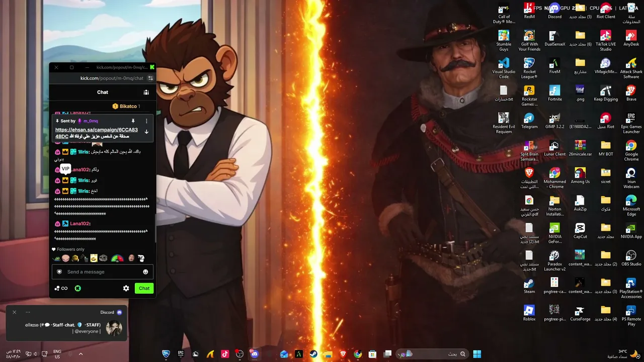Screen dimensions: 644x362
Task: Open the emoji picker in message box
Action: tap(145, 272)
